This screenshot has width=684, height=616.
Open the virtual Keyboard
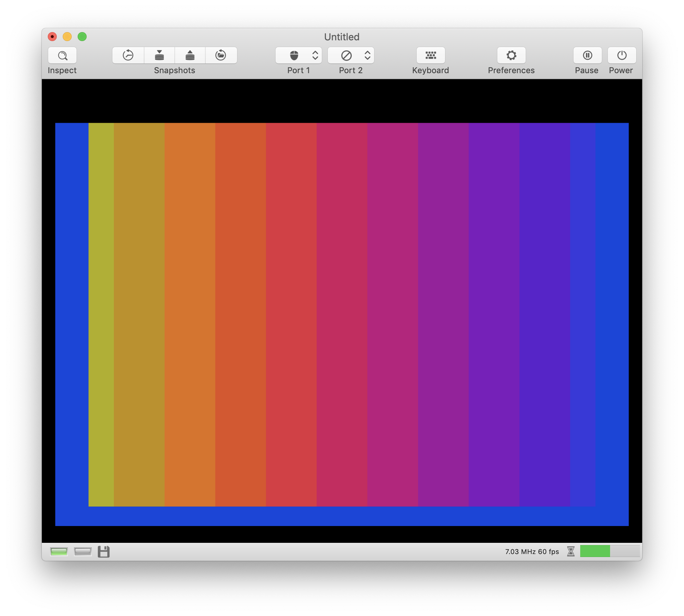pos(431,55)
